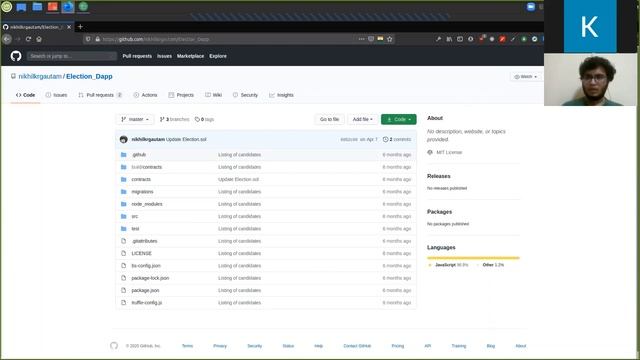Click the Go to file button
This screenshot has width=640, height=360.
329,120
